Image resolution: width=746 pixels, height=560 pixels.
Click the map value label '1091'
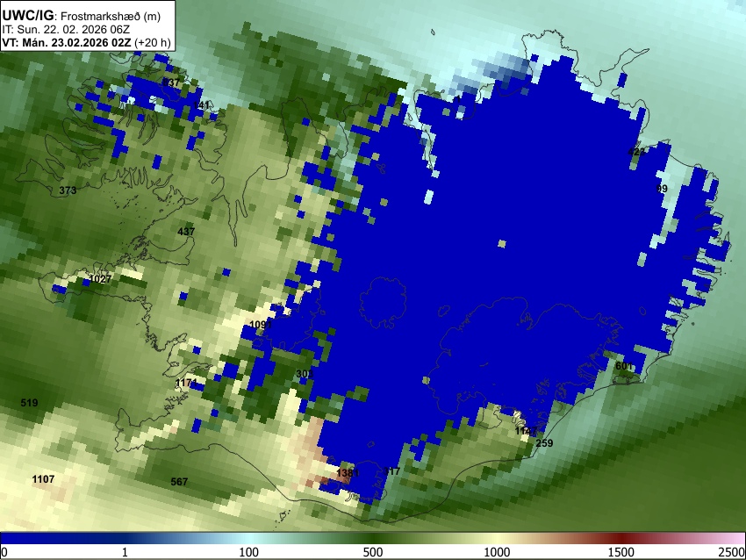point(261,325)
